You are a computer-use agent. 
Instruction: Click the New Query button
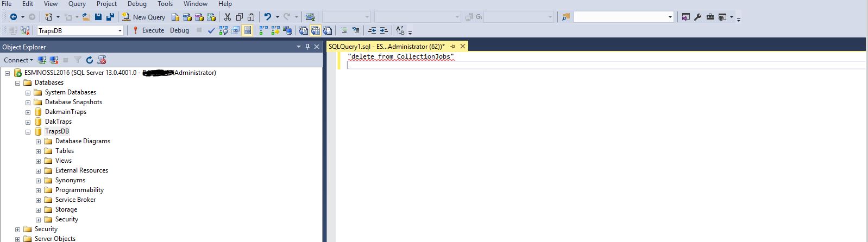143,17
